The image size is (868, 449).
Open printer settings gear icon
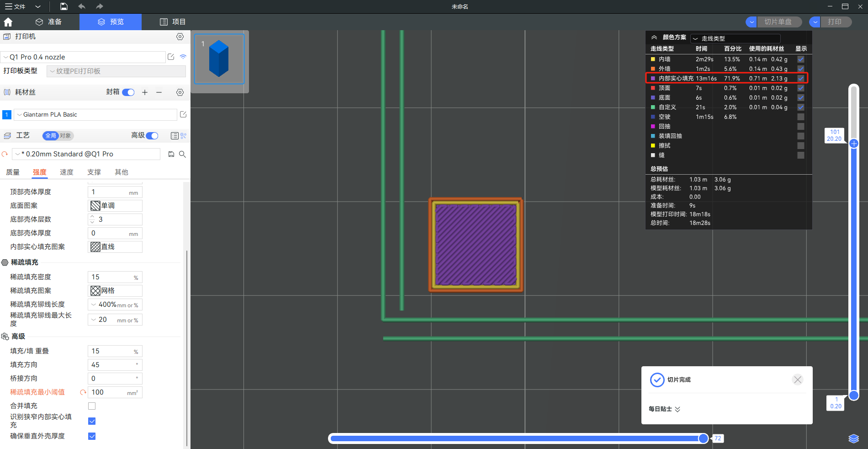(x=180, y=37)
